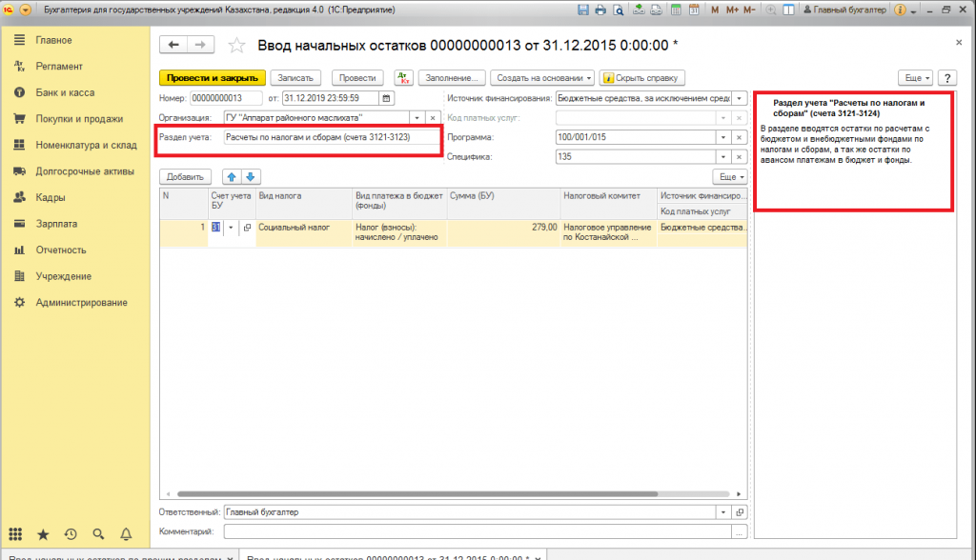Open search magnifier in bottom sidebar
976x560 pixels.
tap(98, 534)
